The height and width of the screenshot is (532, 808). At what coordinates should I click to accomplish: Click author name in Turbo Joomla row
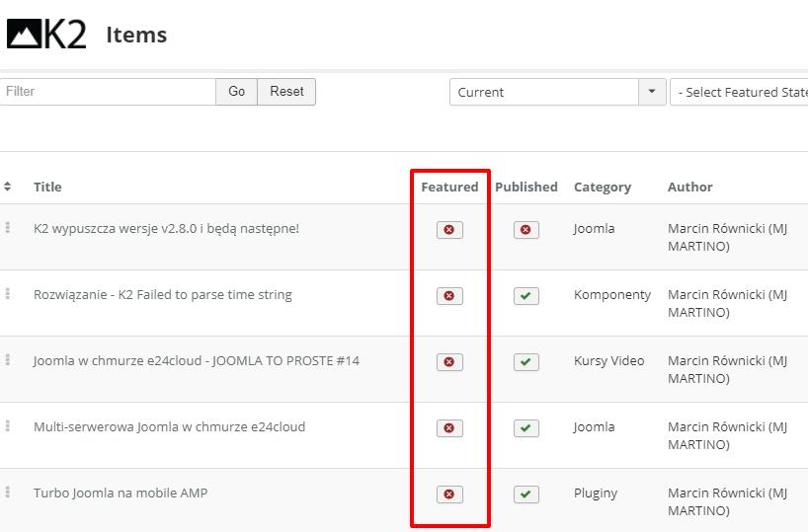pos(728,501)
